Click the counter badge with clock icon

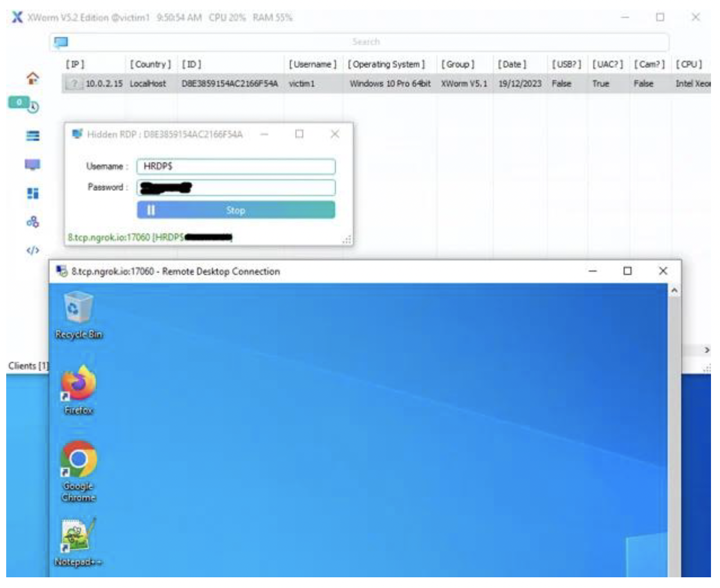[23, 104]
